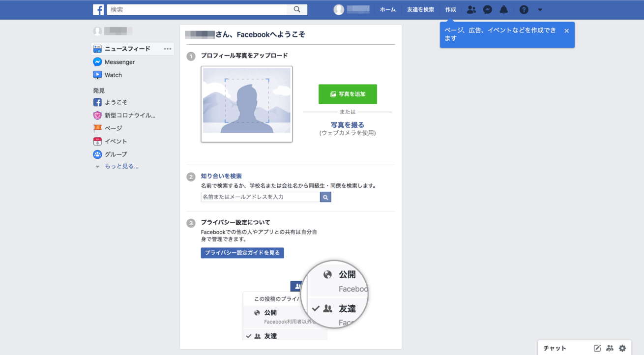Click ホーム in the top bar
The height and width of the screenshot is (355, 644).
pos(387,9)
